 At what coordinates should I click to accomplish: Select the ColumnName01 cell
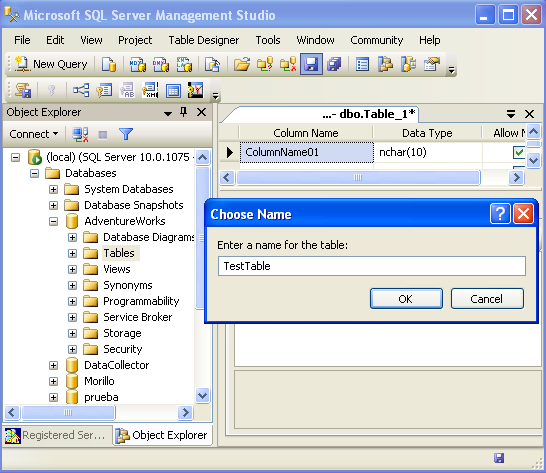(x=306, y=152)
